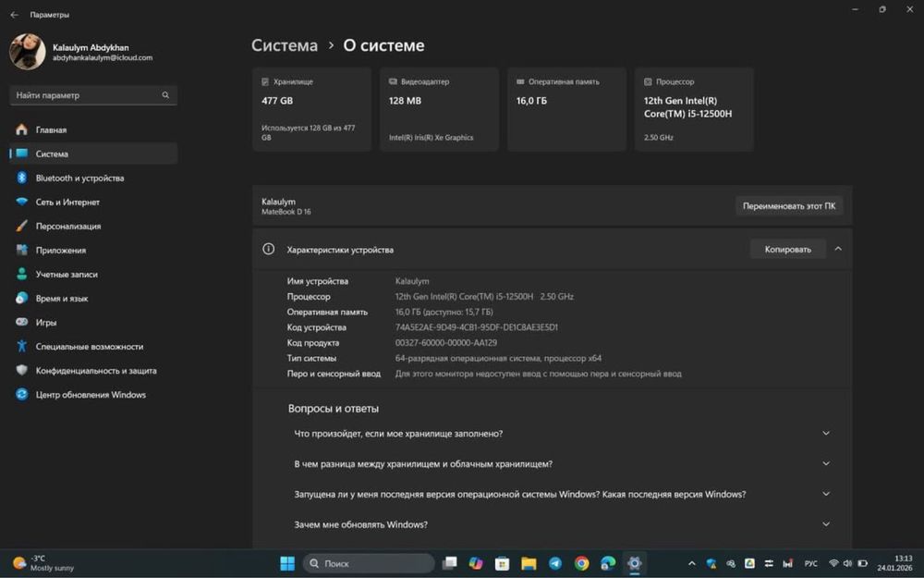Click the Специальные возможности accessibility icon
Image resolution: width=924 pixels, height=578 pixels.
click(22, 347)
